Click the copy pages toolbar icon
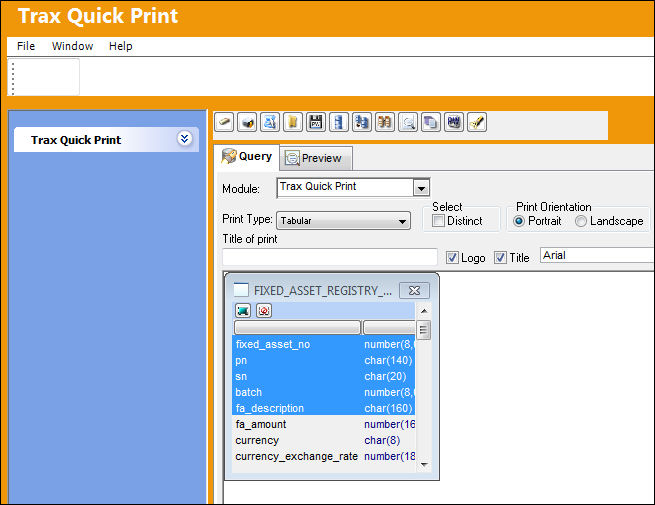Screen dimensions: 655x505 [x=431, y=122]
